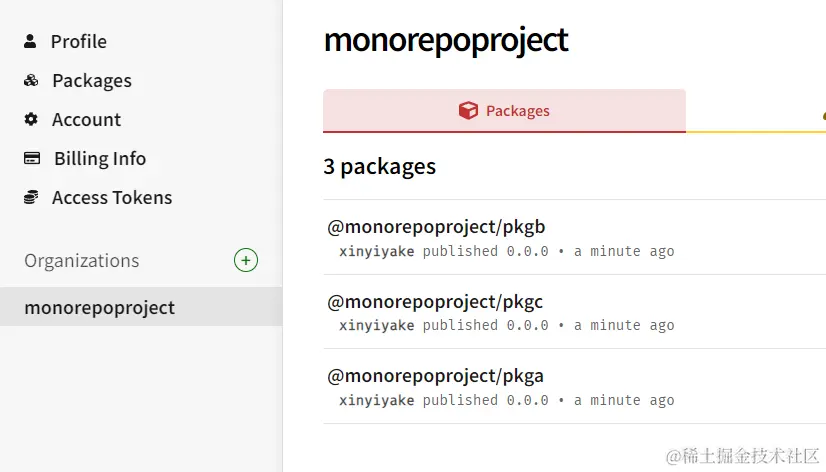Screen dimensions: 826x472
Task: Add a new organization with plus icon
Action: pos(246,260)
